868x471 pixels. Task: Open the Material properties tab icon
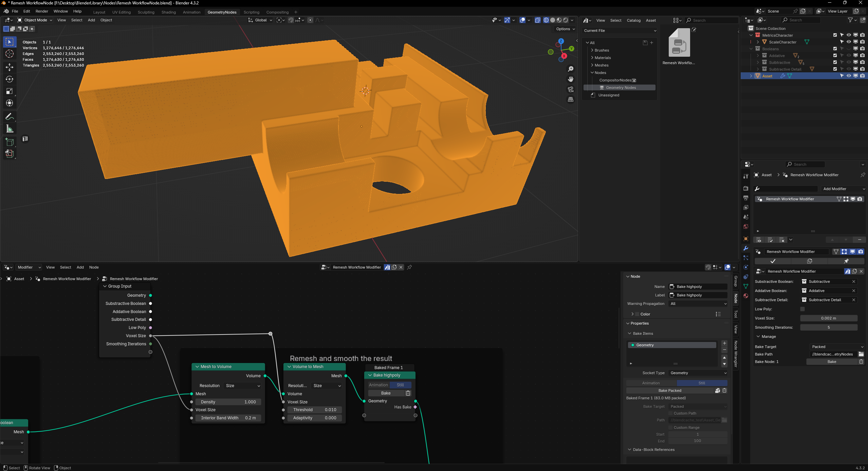click(x=745, y=296)
